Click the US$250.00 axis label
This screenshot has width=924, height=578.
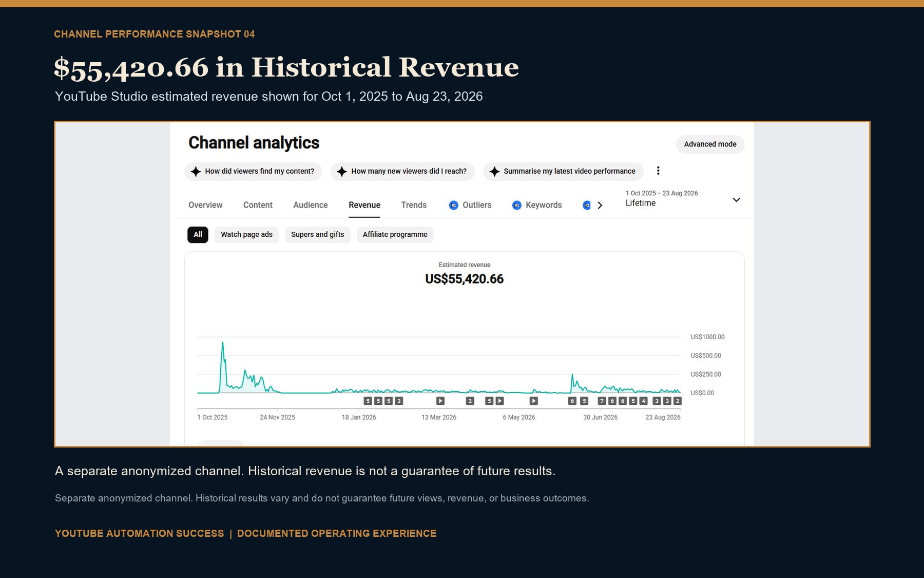(706, 375)
